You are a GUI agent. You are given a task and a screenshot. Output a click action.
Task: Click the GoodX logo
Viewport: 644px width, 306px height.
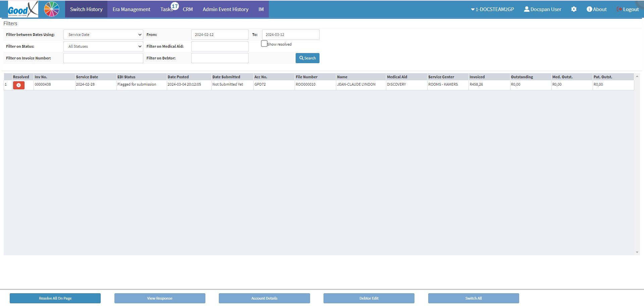point(23,9)
